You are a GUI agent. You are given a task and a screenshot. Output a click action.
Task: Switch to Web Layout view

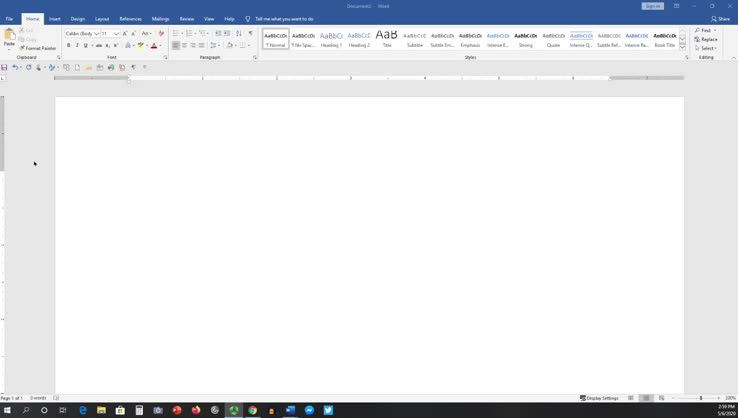[x=661, y=398]
